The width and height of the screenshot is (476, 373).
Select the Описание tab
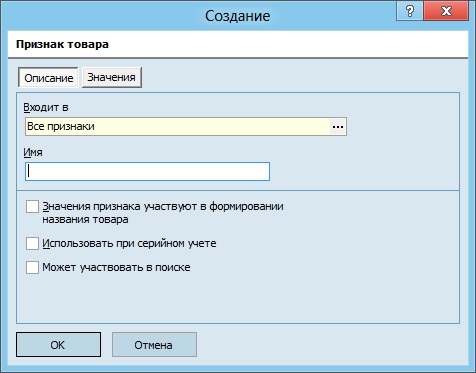tap(48, 78)
